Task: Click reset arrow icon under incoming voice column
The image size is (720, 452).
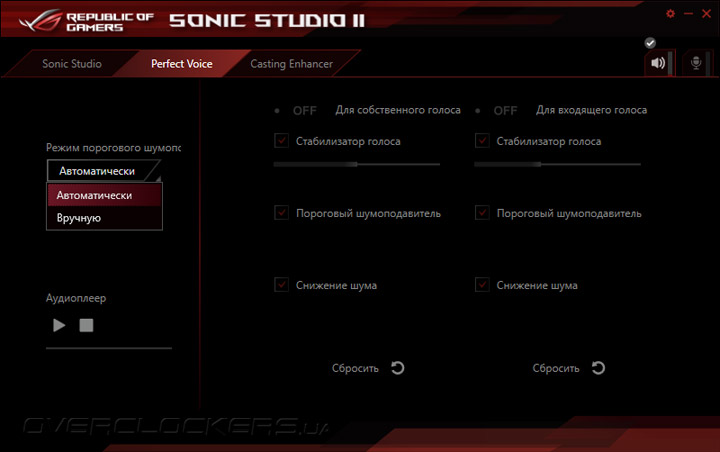Action: click(598, 368)
